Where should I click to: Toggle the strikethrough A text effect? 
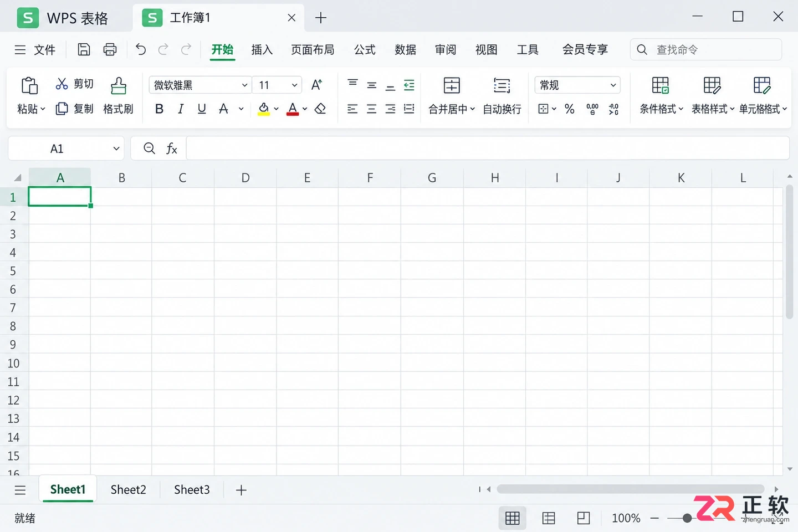(x=223, y=109)
